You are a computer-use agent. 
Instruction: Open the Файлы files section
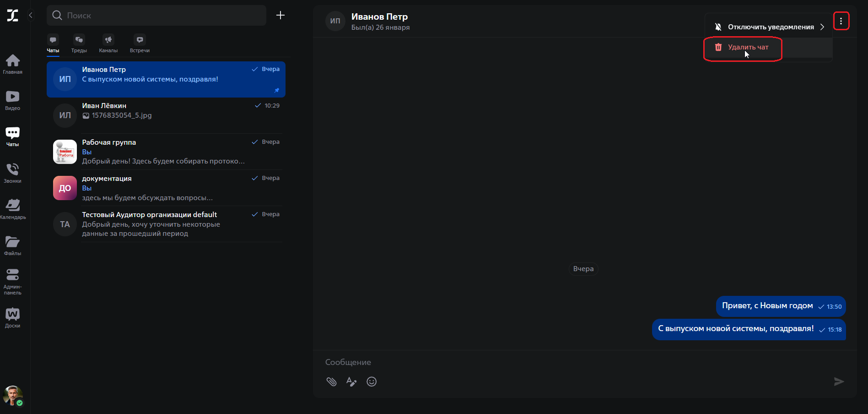click(x=13, y=245)
